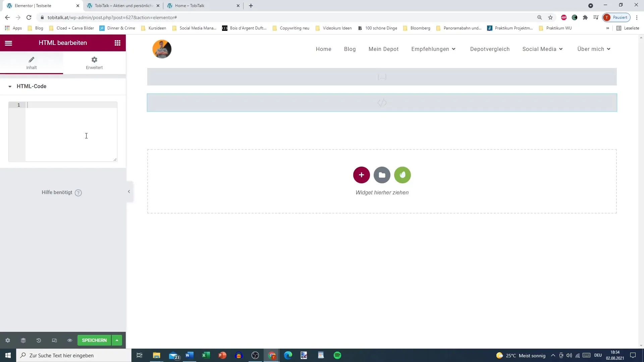Collapse the Elementor side panel
Screen dimensions: 644x362
tap(129, 192)
